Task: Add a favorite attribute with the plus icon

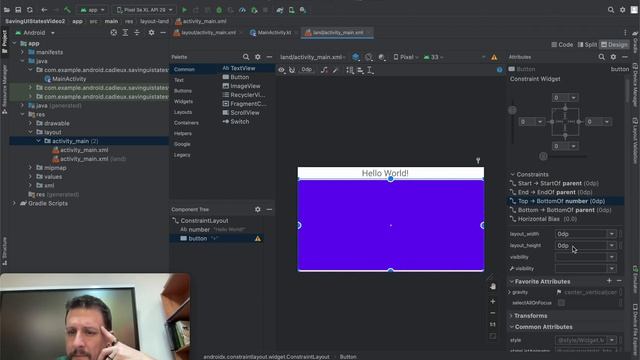Action: click(x=609, y=281)
